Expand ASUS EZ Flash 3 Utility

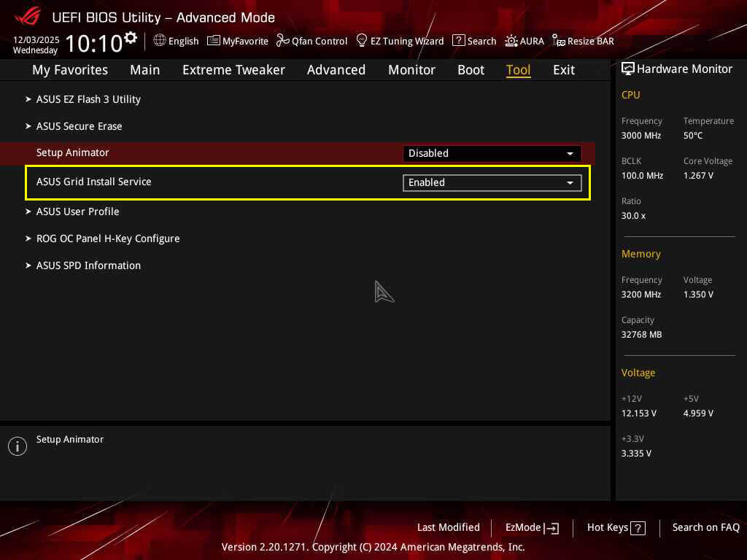click(88, 99)
